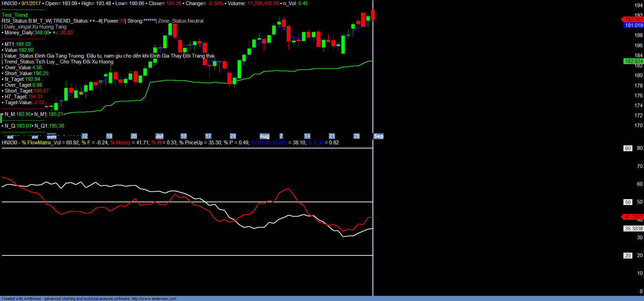Open the amibroker.com link in the footer
Screen dimensions: 644x301
(x=154, y=299)
